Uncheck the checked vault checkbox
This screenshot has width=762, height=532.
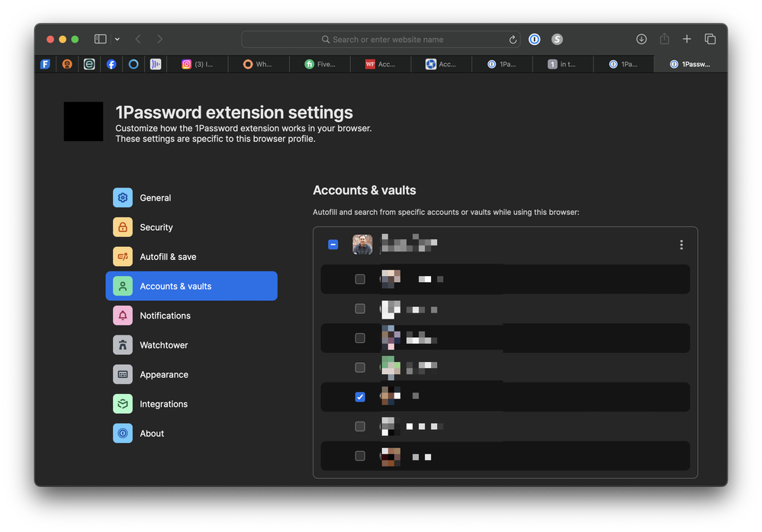(x=360, y=397)
